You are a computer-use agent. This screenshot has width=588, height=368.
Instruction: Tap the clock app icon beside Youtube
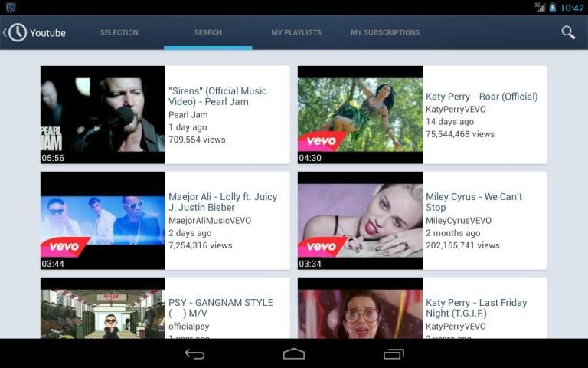coord(18,33)
